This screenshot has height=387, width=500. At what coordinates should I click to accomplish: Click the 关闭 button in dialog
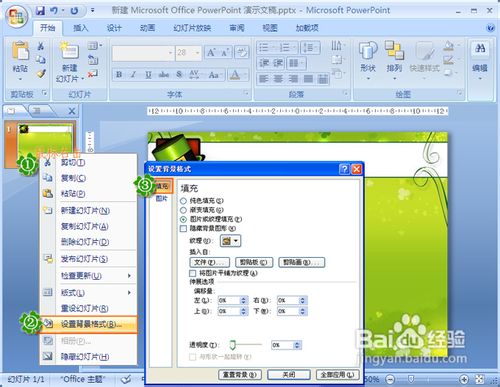click(x=289, y=375)
